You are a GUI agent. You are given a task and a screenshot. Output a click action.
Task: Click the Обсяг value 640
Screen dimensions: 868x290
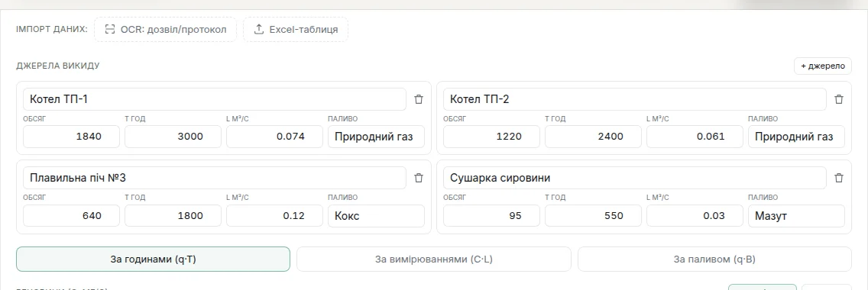71,215
